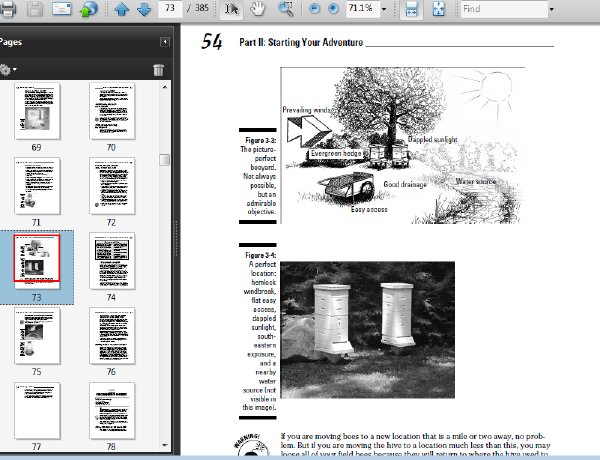Click the beehives photograph in Figure 3-4
The image size is (600, 460).
[x=368, y=330]
